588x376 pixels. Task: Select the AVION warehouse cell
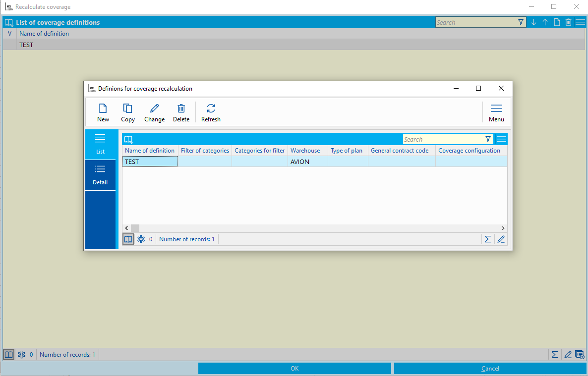click(x=307, y=162)
